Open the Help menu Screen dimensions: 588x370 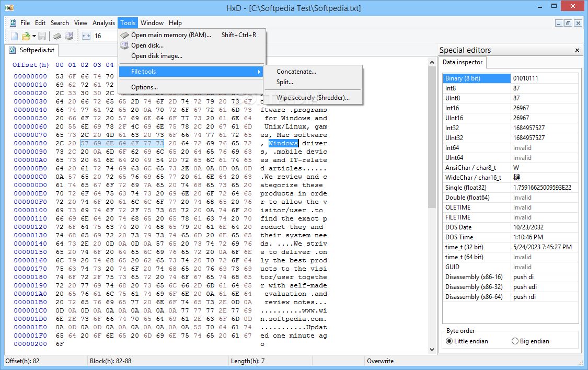(175, 23)
